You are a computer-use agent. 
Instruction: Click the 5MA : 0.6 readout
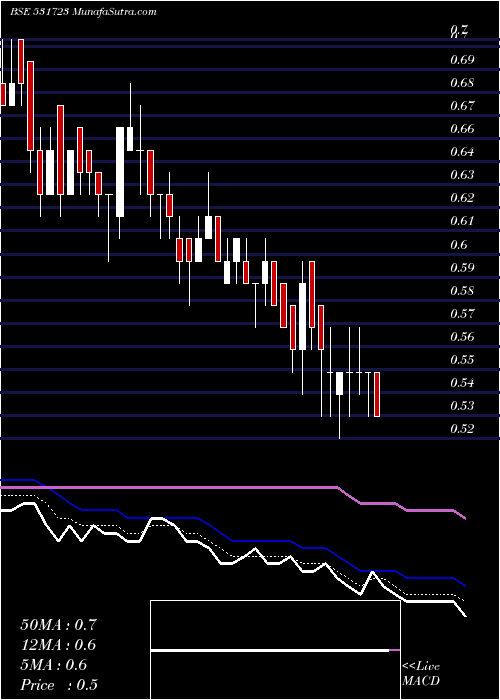point(54,665)
